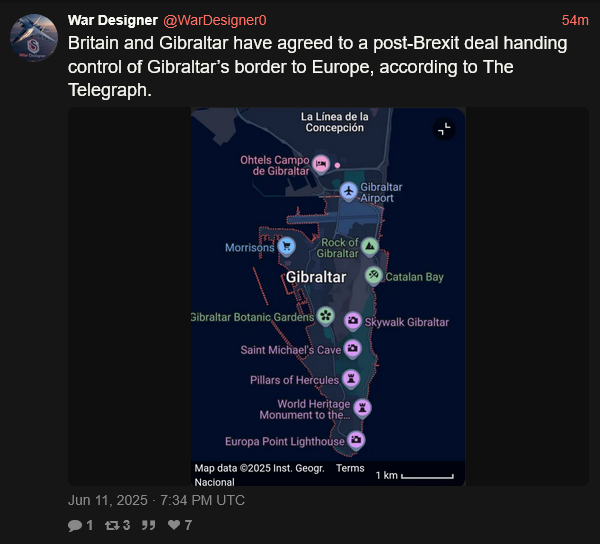Screen dimensions: 600x544
Task: Select the Europa Point Lighthouse camera pin
Action: (356, 440)
